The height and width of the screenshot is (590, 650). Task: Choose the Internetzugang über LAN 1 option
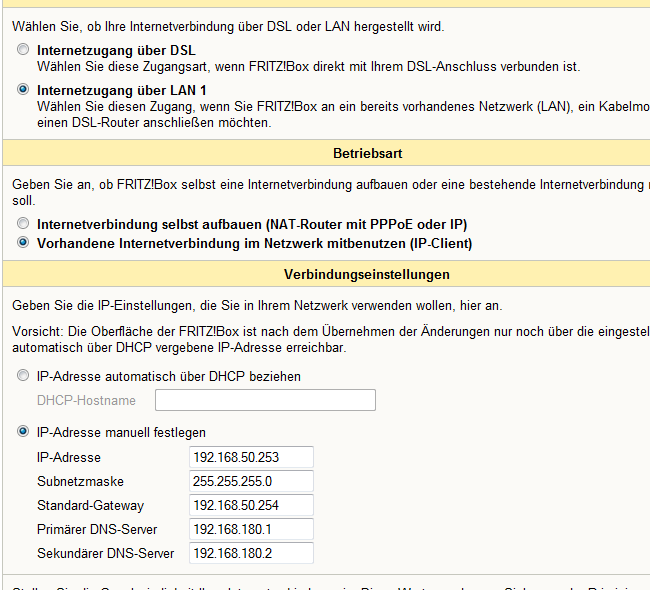click(x=23, y=89)
